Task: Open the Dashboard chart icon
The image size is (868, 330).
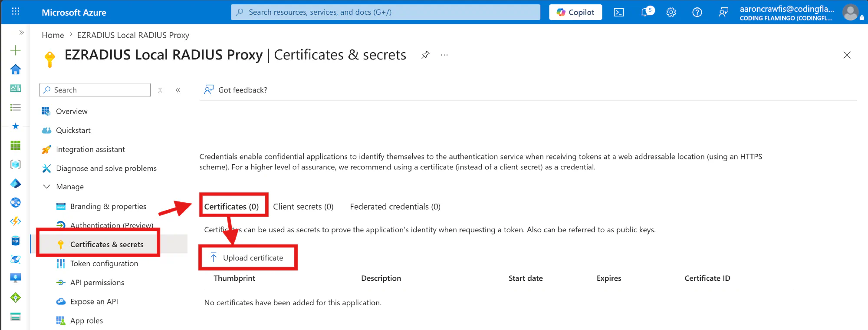Action: [x=16, y=88]
